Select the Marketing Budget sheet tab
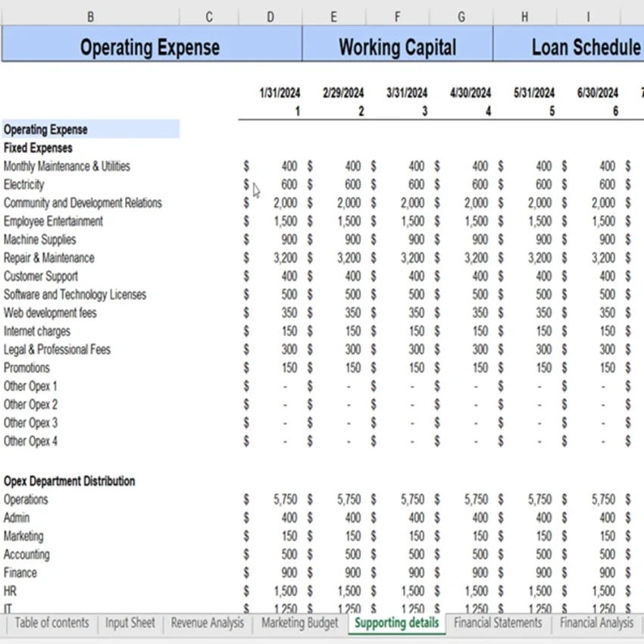The height and width of the screenshot is (644, 644). coord(300,623)
